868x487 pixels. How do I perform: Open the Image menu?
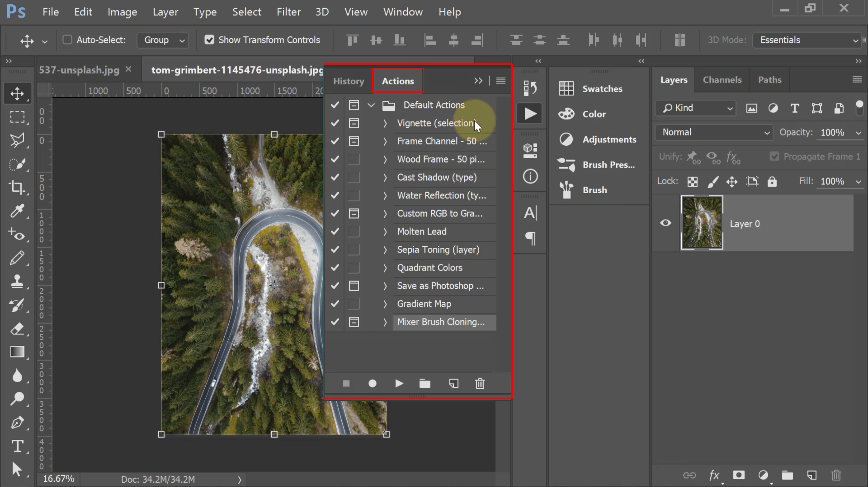[122, 12]
